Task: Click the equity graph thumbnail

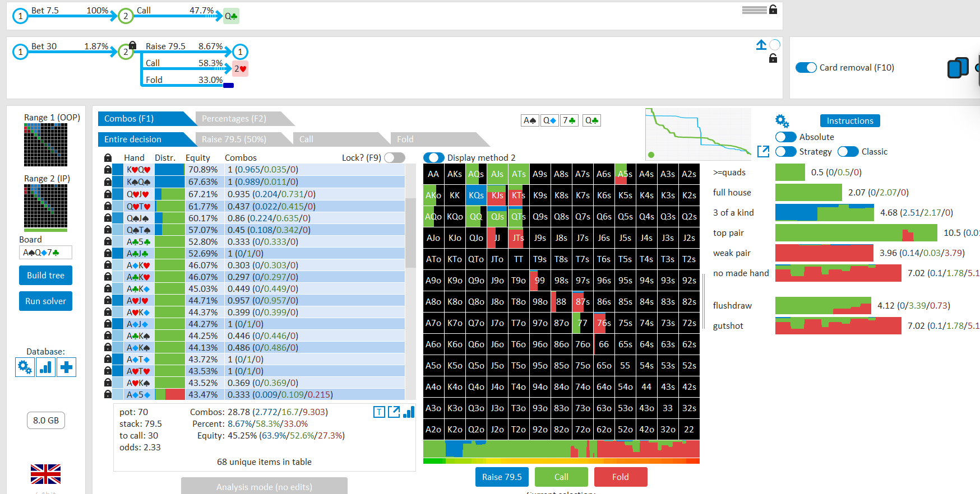Action: [698, 134]
